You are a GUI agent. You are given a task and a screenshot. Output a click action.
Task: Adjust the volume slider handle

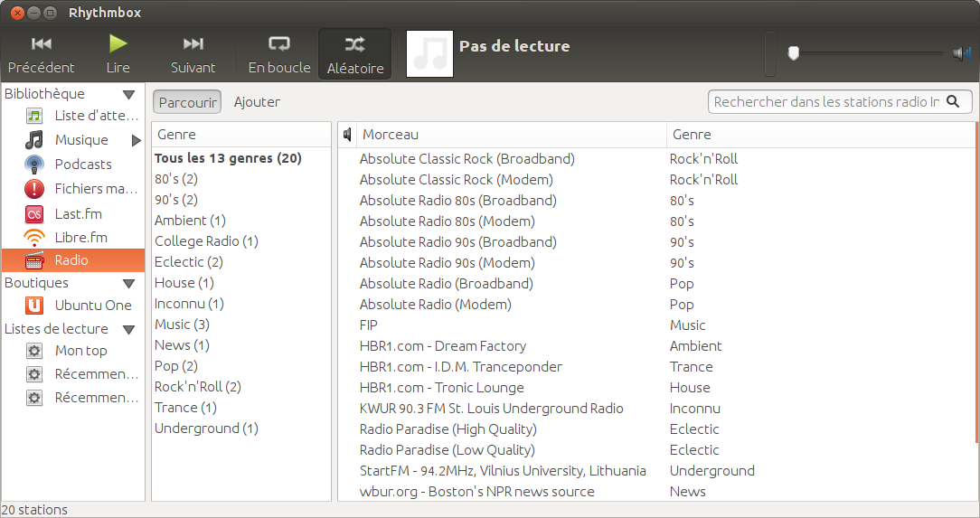pyautogui.click(x=793, y=53)
